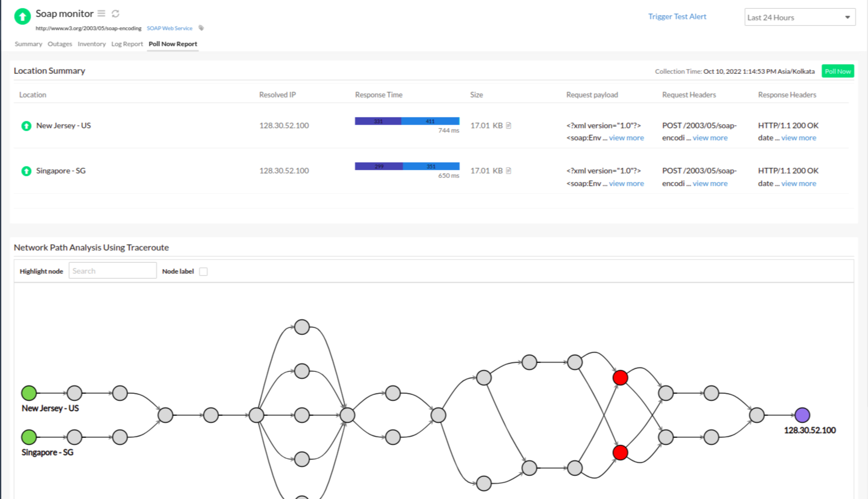Switch to the Outages tab
The height and width of the screenshot is (499, 868).
pyautogui.click(x=59, y=44)
